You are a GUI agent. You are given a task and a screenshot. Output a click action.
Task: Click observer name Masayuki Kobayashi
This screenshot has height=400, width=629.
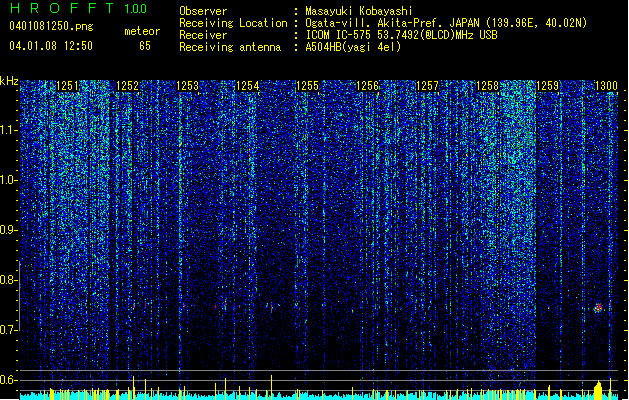(x=359, y=11)
